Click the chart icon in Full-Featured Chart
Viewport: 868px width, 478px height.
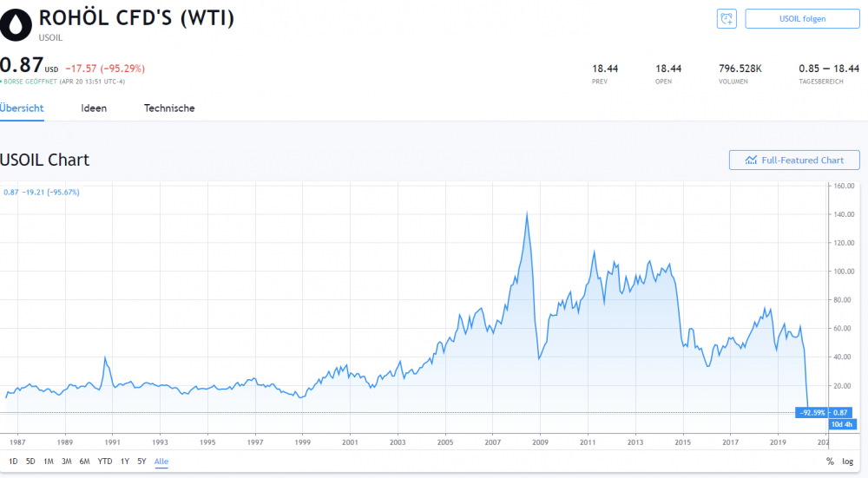tap(751, 160)
